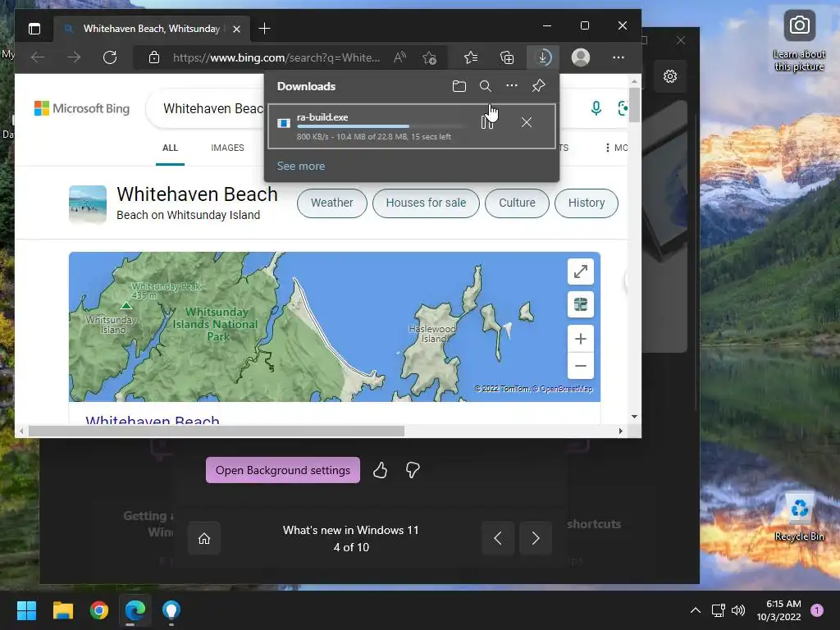View site information lock icon
This screenshot has width=840, height=630.
coord(153,57)
